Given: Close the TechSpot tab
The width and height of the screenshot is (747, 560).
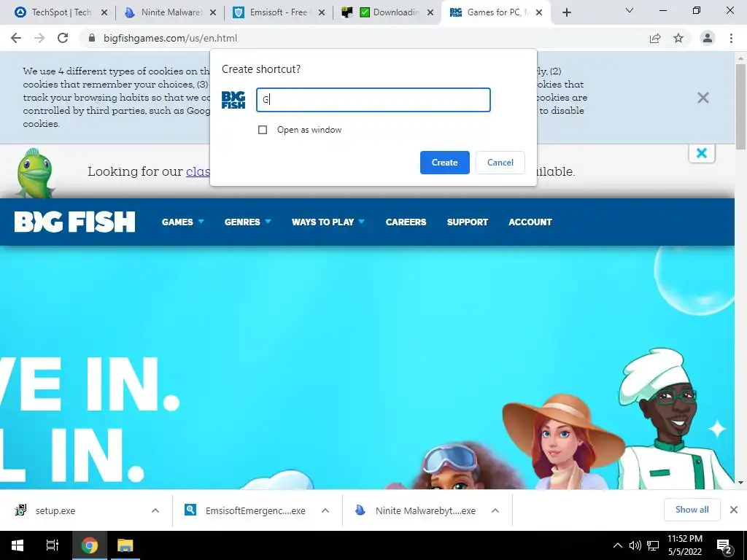Looking at the screenshot, I should click(x=104, y=12).
